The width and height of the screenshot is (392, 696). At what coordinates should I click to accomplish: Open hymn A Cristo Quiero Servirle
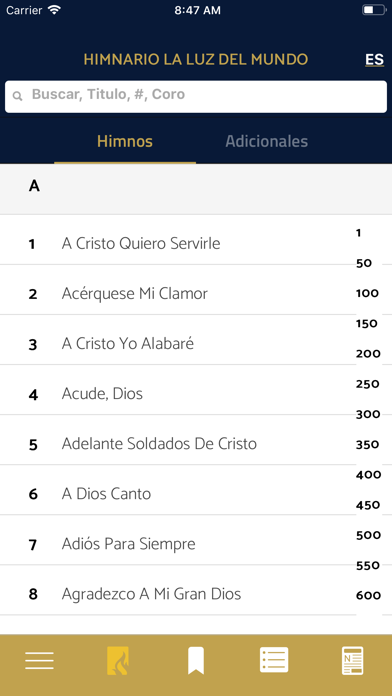pyautogui.click(x=178, y=244)
